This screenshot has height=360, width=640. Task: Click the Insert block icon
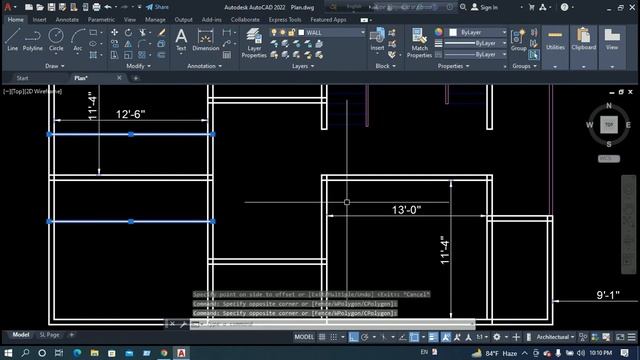point(377,40)
